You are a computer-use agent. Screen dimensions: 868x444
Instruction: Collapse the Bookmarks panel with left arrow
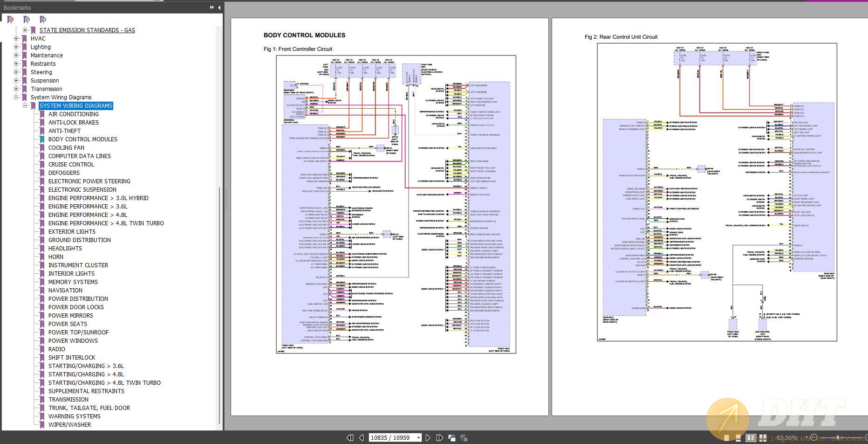[219, 7]
